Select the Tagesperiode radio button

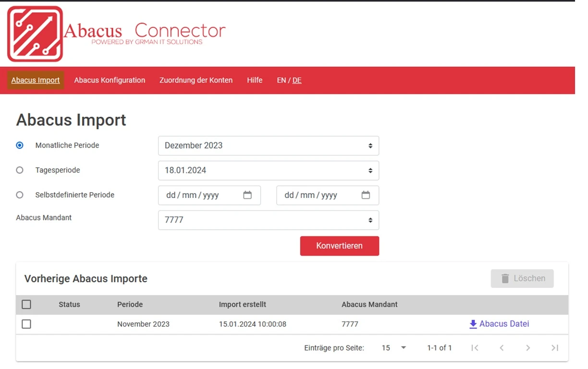pos(20,170)
